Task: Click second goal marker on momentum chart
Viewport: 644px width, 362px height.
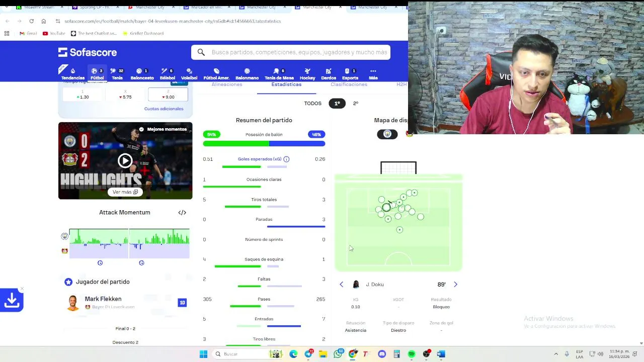Action: pyautogui.click(x=141, y=263)
